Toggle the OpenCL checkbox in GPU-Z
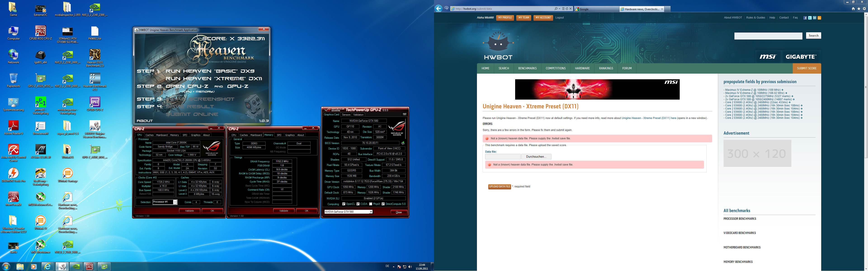 [344, 204]
